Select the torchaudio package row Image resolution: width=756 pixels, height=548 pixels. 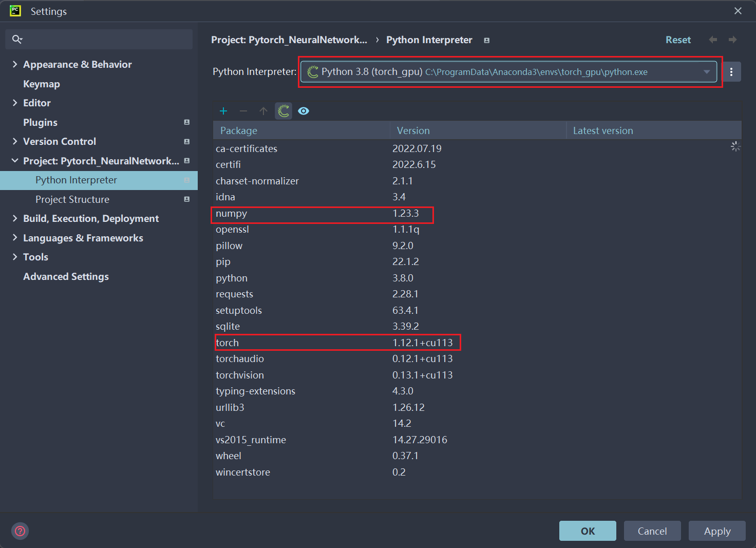[477, 358]
